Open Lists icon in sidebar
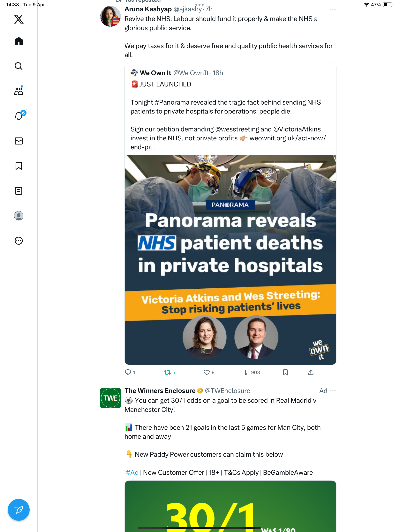 pos(19,191)
